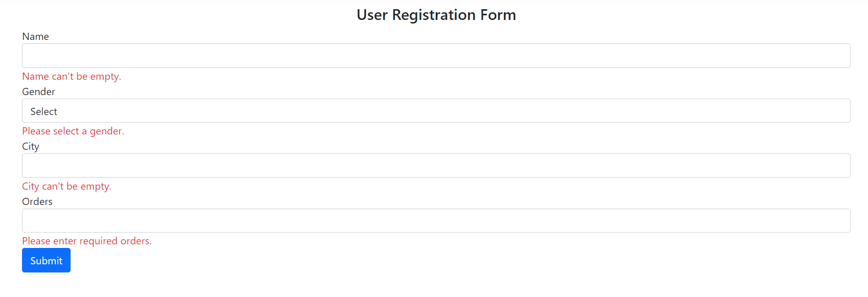This screenshot has height=297, width=868.
Task: Click the Orders field label
Action: pyautogui.click(x=37, y=202)
